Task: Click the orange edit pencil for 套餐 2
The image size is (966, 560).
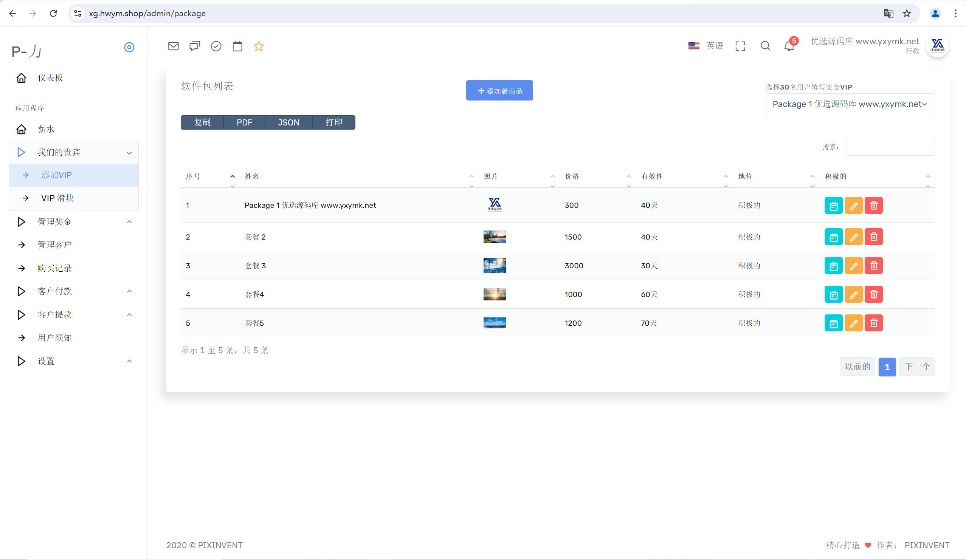Action: pyautogui.click(x=853, y=237)
